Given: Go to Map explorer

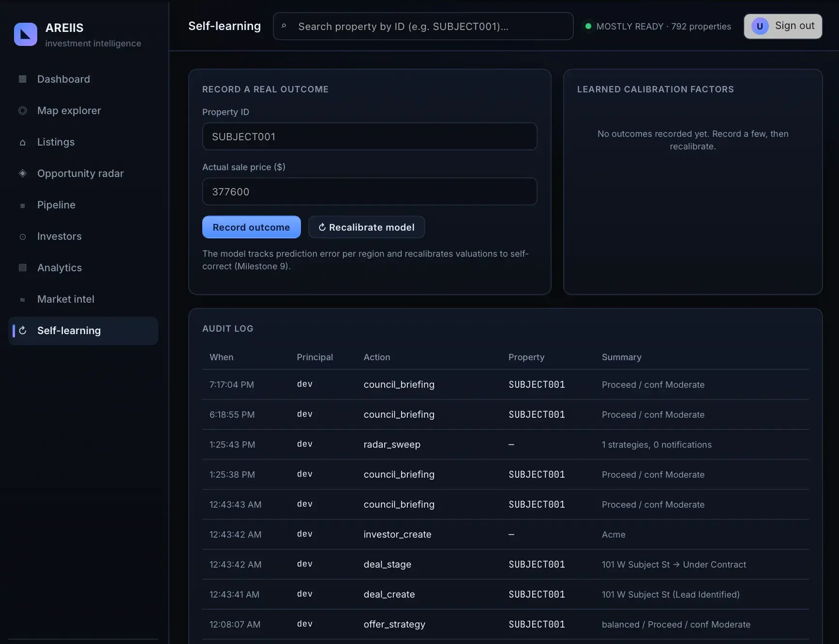Looking at the screenshot, I should click(x=83, y=110).
